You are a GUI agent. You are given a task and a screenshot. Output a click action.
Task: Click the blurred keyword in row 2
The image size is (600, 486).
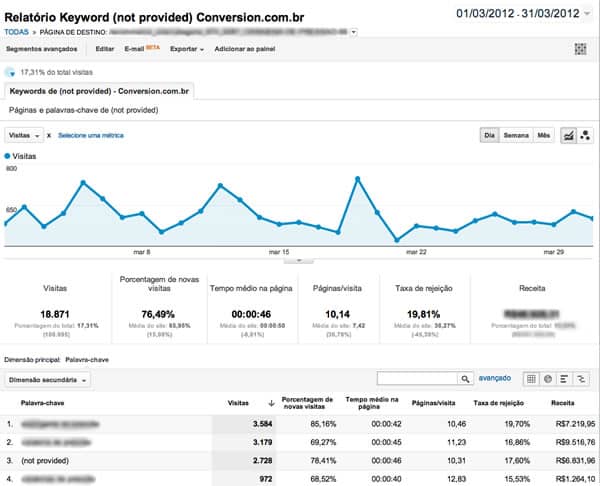click(56, 442)
